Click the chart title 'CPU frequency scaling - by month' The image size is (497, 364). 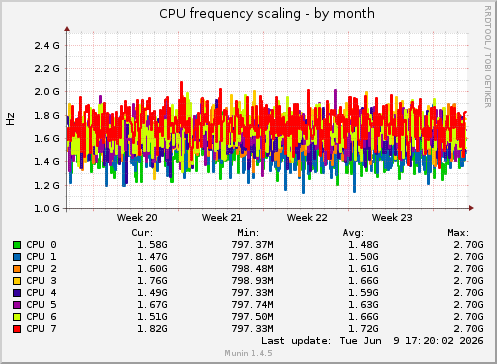[x=267, y=14]
